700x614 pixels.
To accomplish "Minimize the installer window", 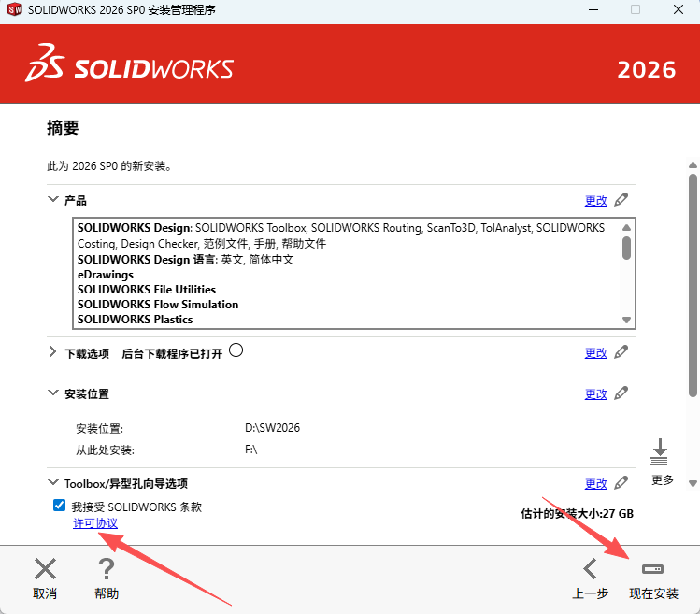I will point(593,9).
